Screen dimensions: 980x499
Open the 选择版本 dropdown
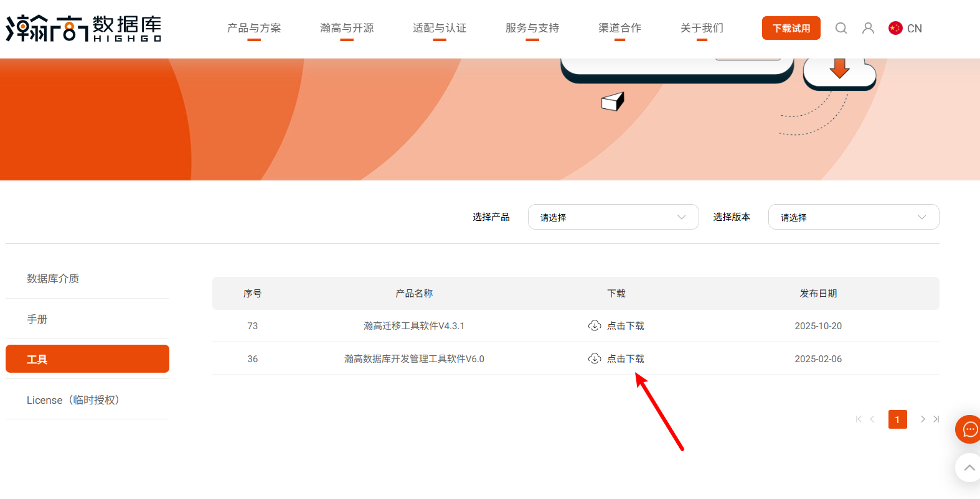tap(854, 217)
